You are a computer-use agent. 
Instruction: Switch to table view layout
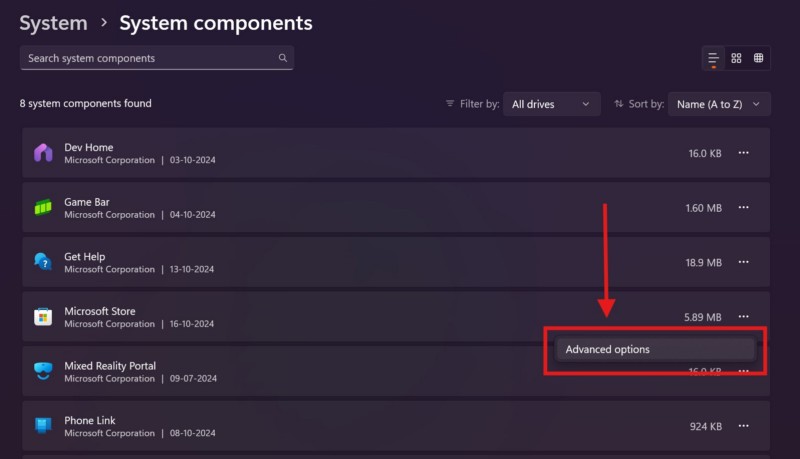(x=759, y=58)
